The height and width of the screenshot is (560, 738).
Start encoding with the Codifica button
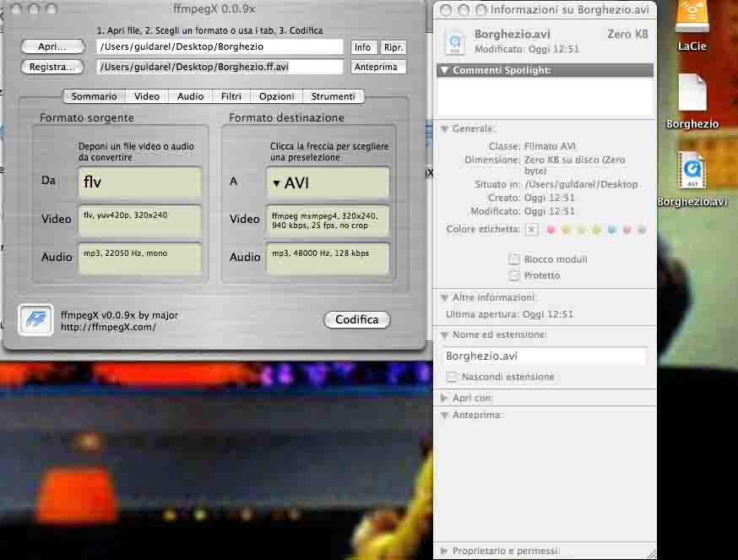pyautogui.click(x=357, y=320)
